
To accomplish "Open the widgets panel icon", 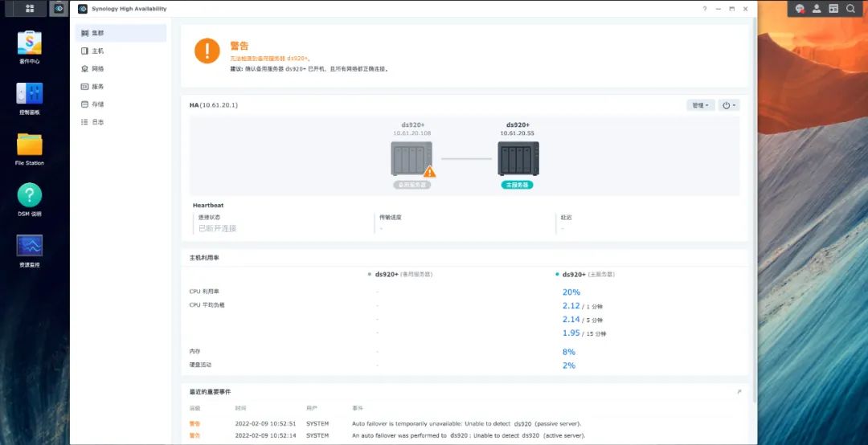I will tap(833, 9).
